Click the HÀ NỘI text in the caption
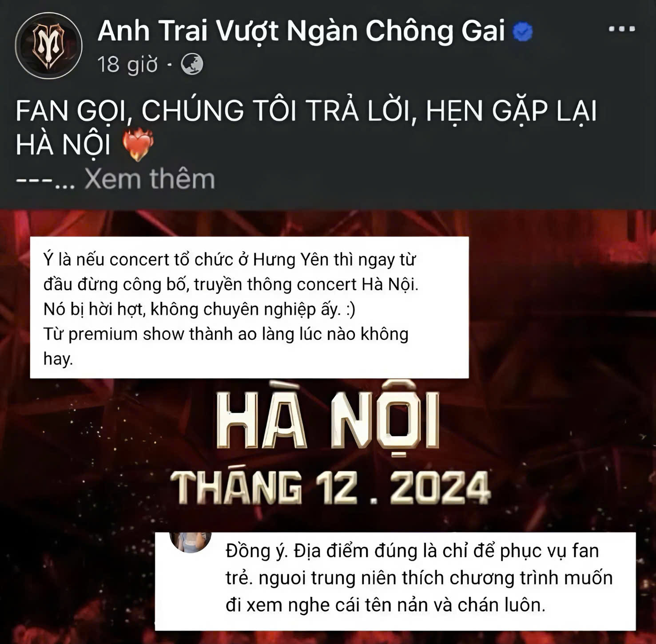Screen dimensions: 656x644 click(x=63, y=145)
